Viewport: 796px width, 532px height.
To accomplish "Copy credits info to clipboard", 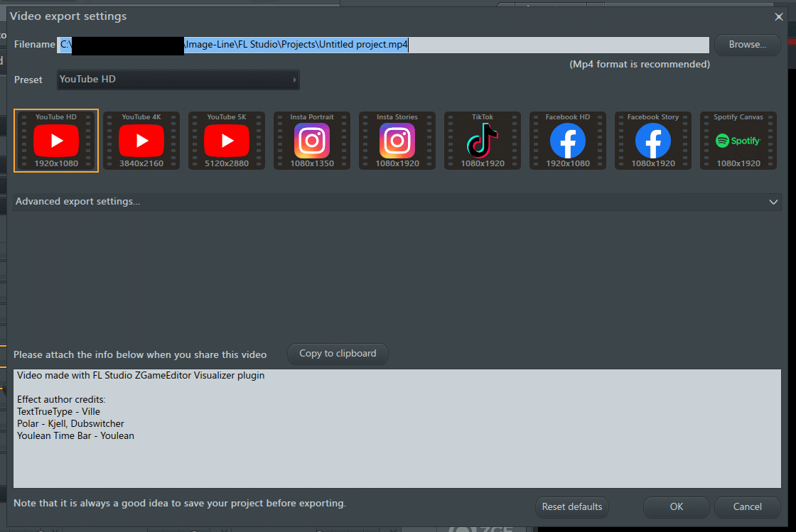I will point(338,354).
